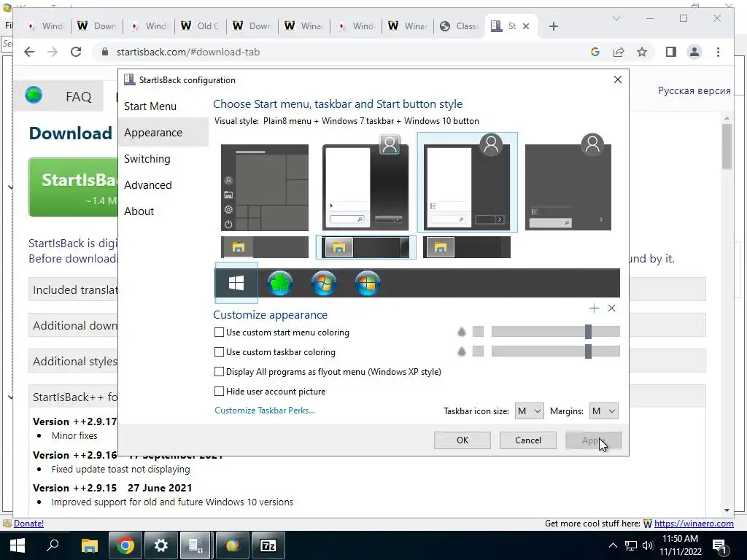747x560 pixels.
Task: Go back in Chrome browser
Action: [x=29, y=52]
